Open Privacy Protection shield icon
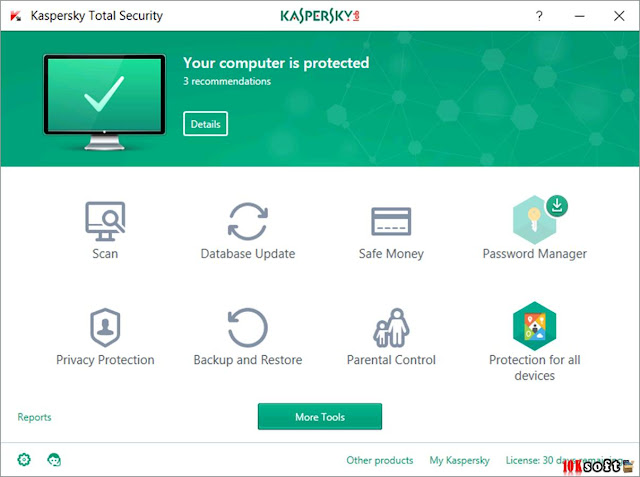The height and width of the screenshot is (477, 640). (105, 327)
